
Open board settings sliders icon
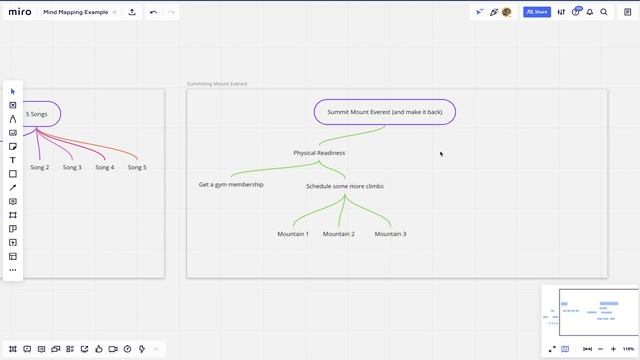[x=561, y=12]
